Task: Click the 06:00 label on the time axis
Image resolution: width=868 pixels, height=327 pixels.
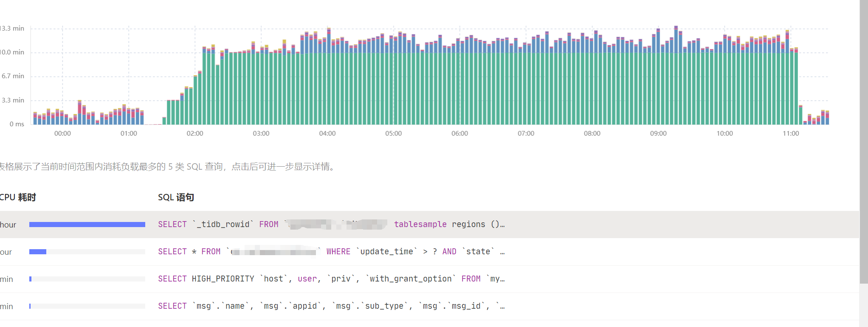Action: (x=459, y=134)
